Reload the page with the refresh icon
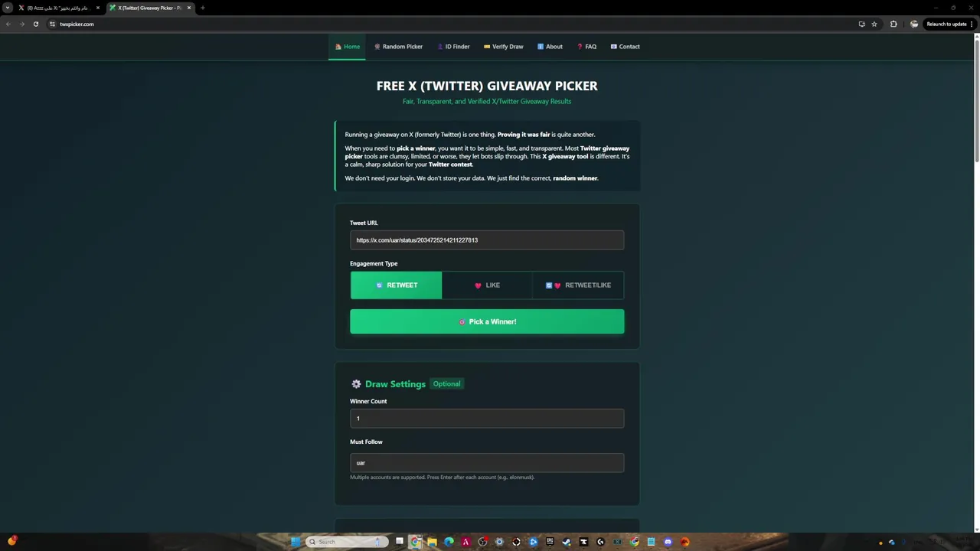The height and width of the screenshot is (551, 980). [x=36, y=24]
